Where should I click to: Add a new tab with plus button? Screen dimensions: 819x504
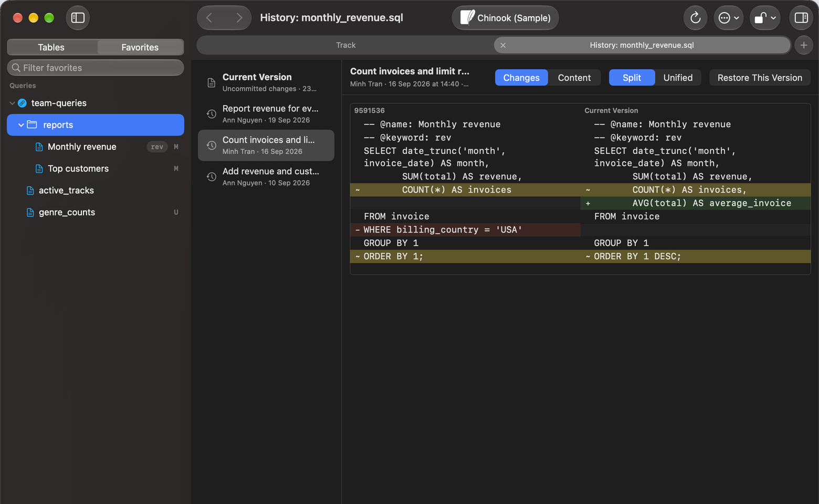[804, 45]
